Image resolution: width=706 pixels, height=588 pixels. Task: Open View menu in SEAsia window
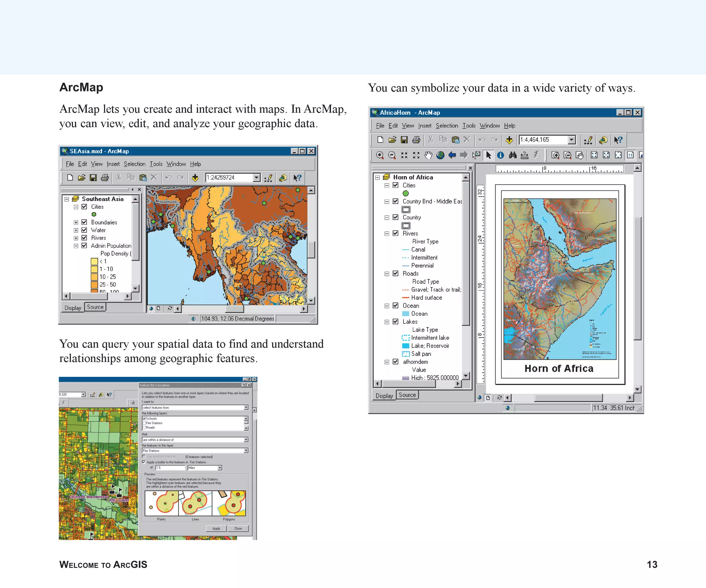coord(97,164)
